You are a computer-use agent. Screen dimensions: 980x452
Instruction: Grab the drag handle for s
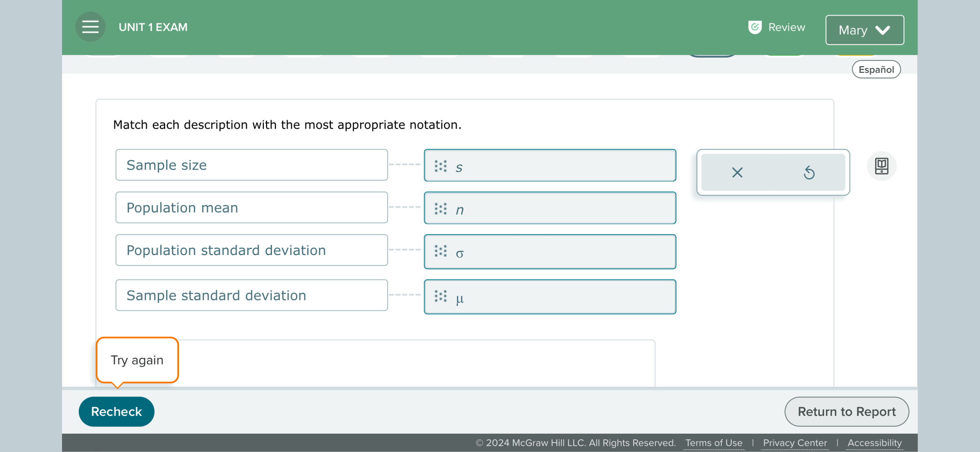[x=441, y=166]
